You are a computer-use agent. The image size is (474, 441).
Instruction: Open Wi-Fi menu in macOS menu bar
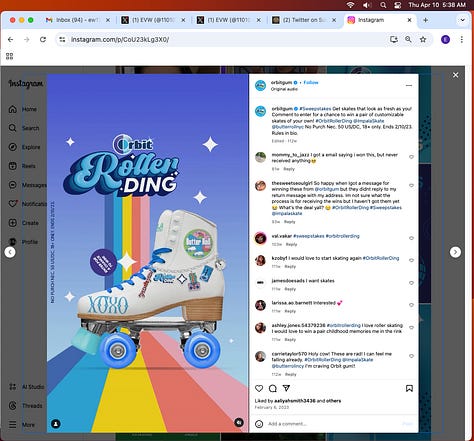click(350, 5)
